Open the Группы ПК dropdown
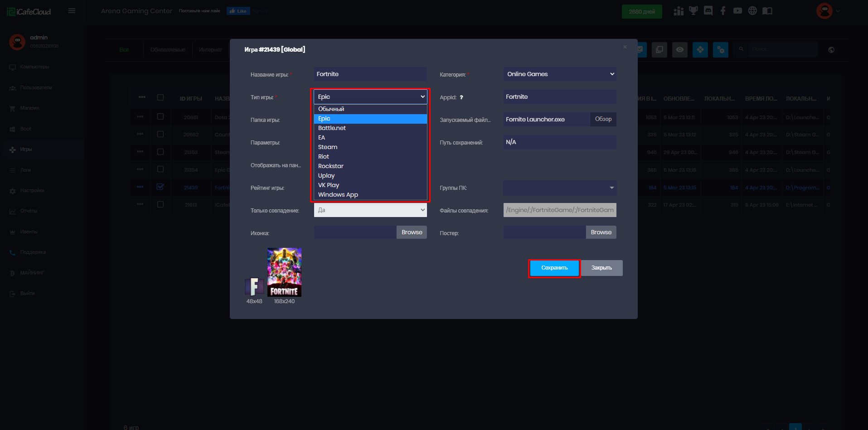Screen dimensions: 868x430 pyautogui.click(x=560, y=188)
